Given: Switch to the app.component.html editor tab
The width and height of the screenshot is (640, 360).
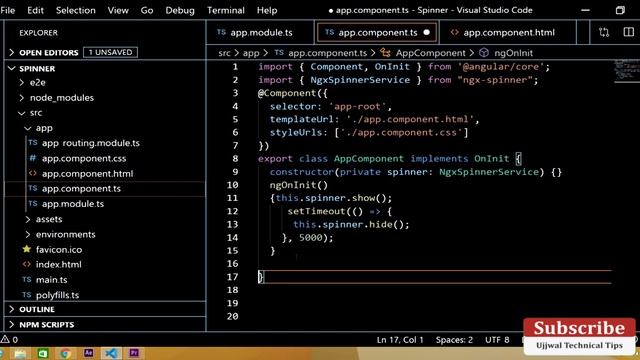Looking at the screenshot, I should pos(508,32).
